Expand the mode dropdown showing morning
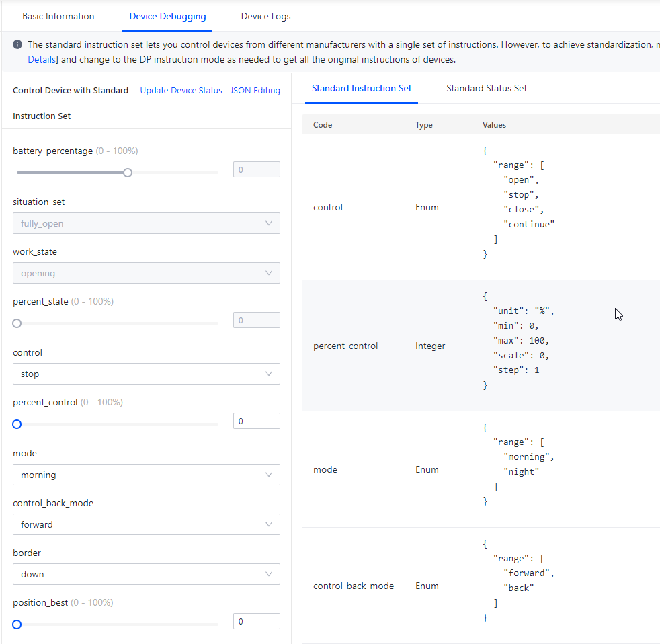The height and width of the screenshot is (644, 660). pos(146,475)
